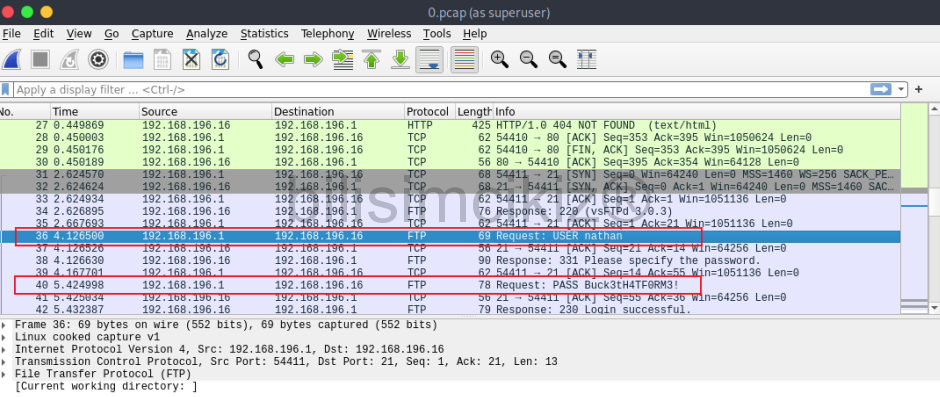Select packet 40 Request PASS row
The height and width of the screenshot is (397, 940).
coord(450,285)
